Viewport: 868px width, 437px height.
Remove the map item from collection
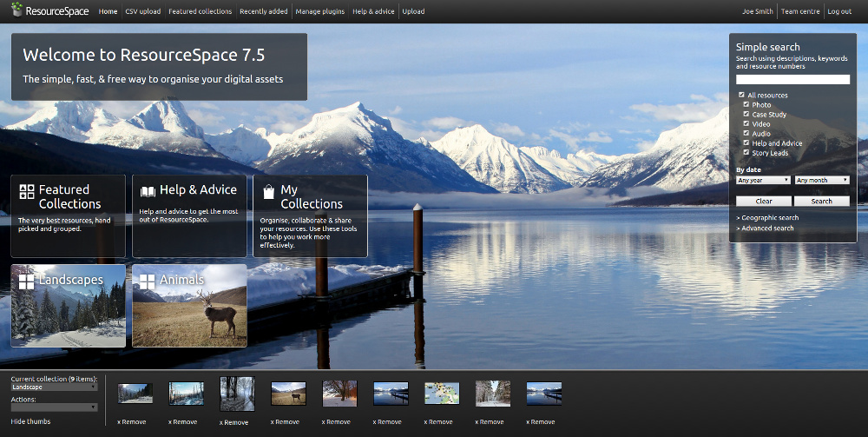click(x=438, y=422)
